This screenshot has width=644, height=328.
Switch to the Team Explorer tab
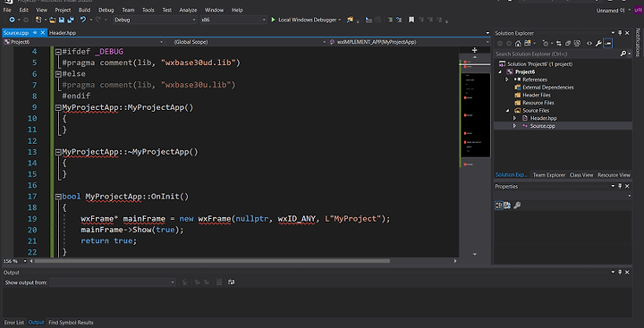click(549, 175)
